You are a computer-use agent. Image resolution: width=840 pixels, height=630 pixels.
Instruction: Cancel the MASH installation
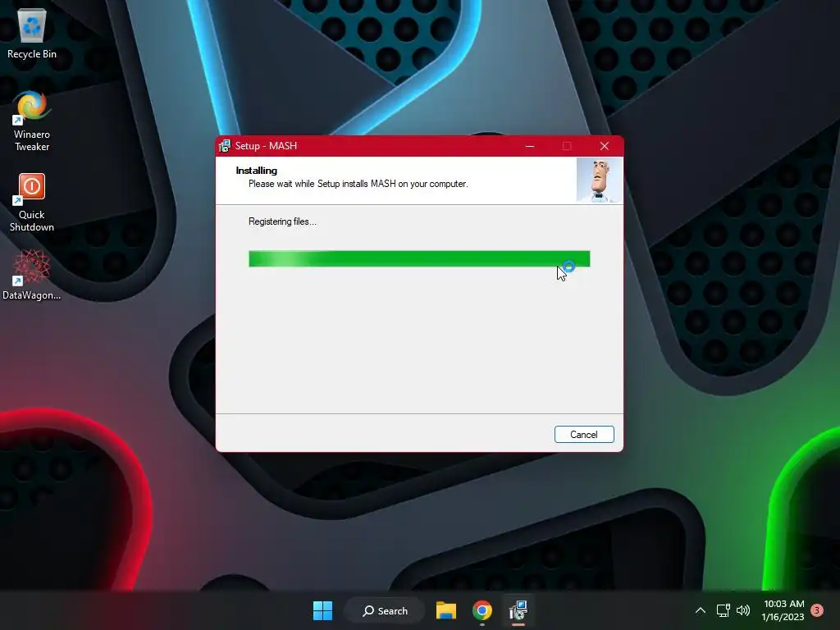[x=584, y=435]
